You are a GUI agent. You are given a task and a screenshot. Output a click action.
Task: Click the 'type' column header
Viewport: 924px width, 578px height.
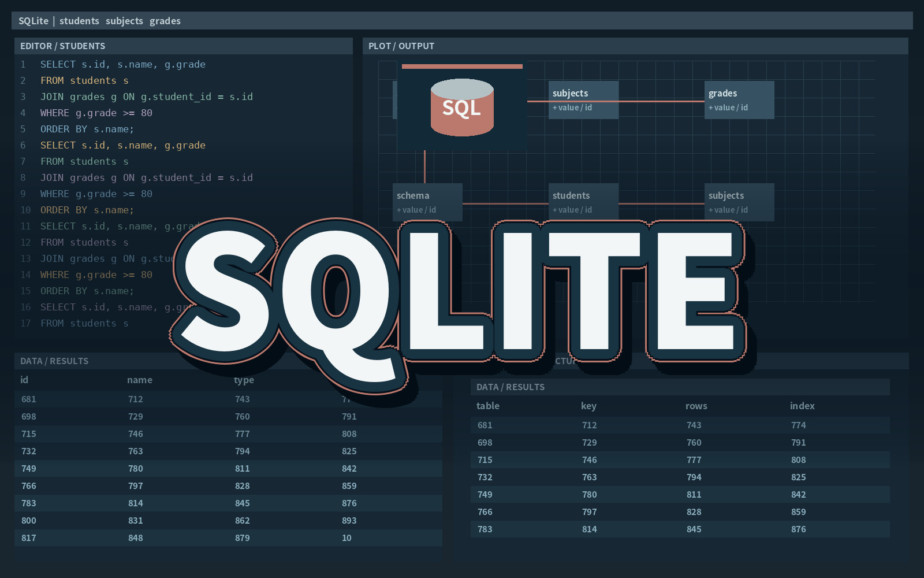pos(244,380)
